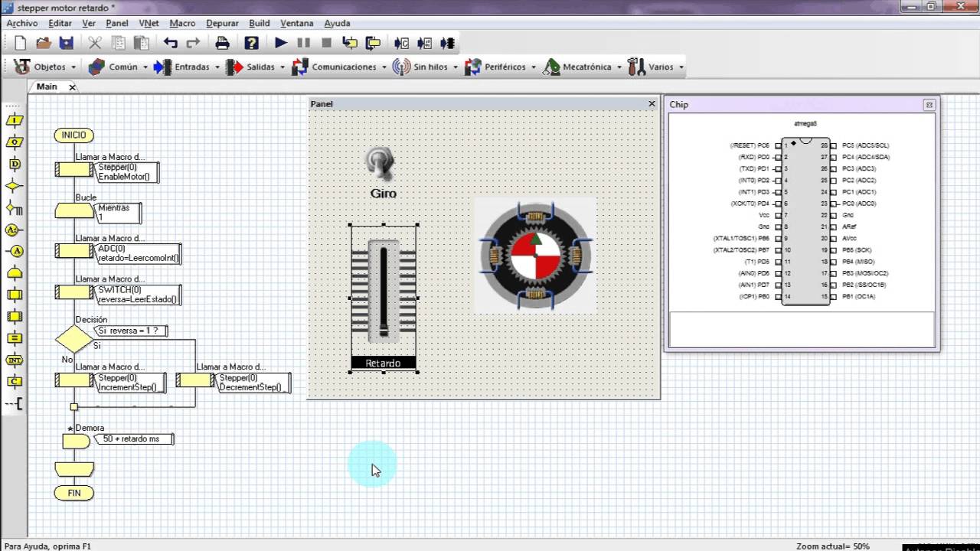Compile flowchart to C code
Viewport: 980px width, 551px height.
(401, 43)
